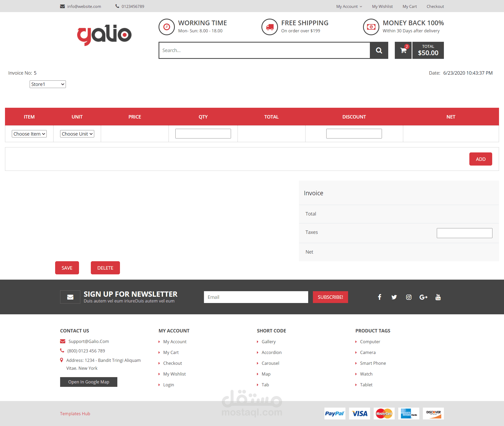Open Checkout in top bar
Image resolution: width=504 pixels, height=426 pixels.
pyautogui.click(x=435, y=6)
